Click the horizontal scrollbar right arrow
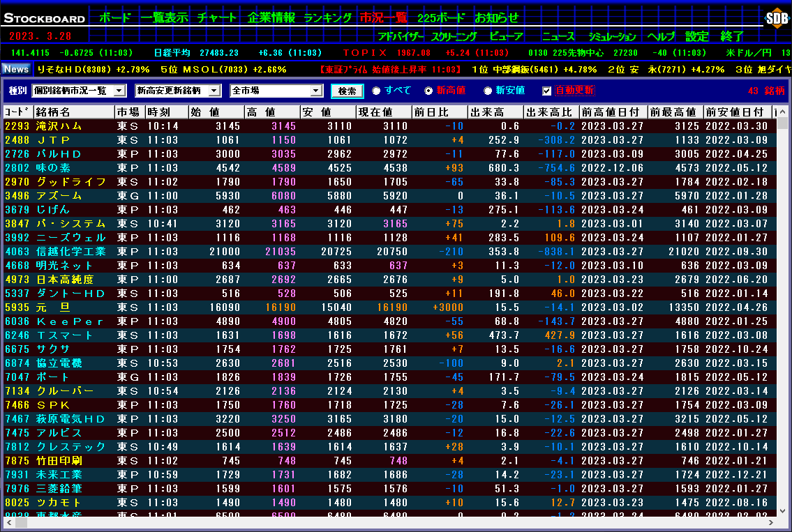 click(771, 522)
